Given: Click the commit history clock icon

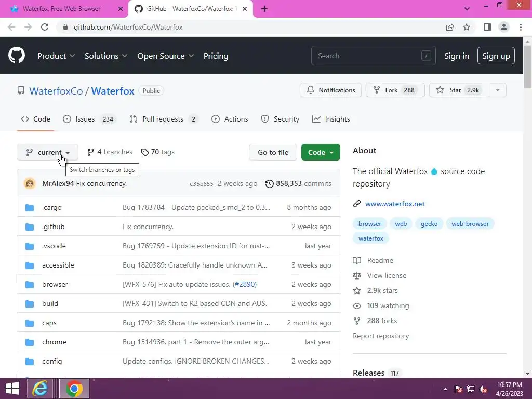Looking at the screenshot, I should [270, 183].
